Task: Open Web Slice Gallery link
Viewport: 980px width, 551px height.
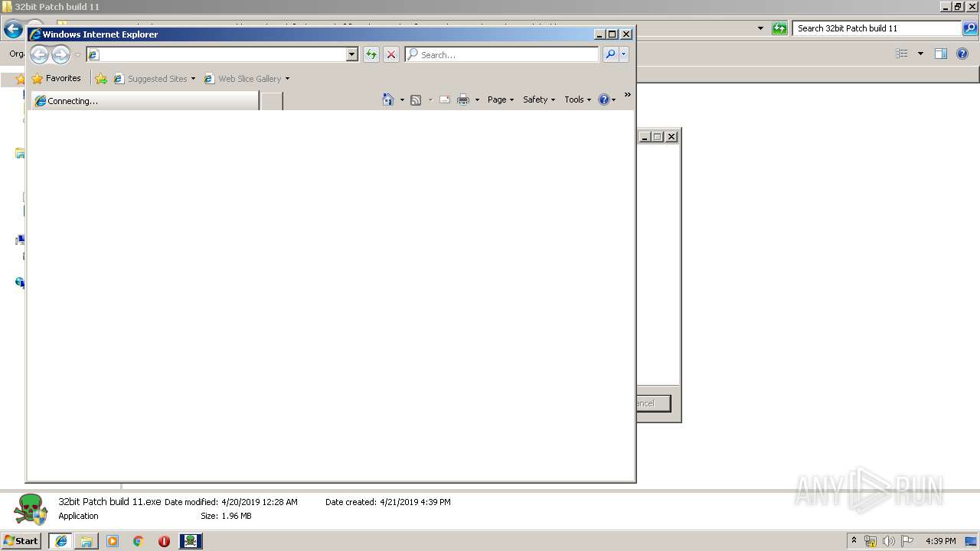Action: coord(243,78)
